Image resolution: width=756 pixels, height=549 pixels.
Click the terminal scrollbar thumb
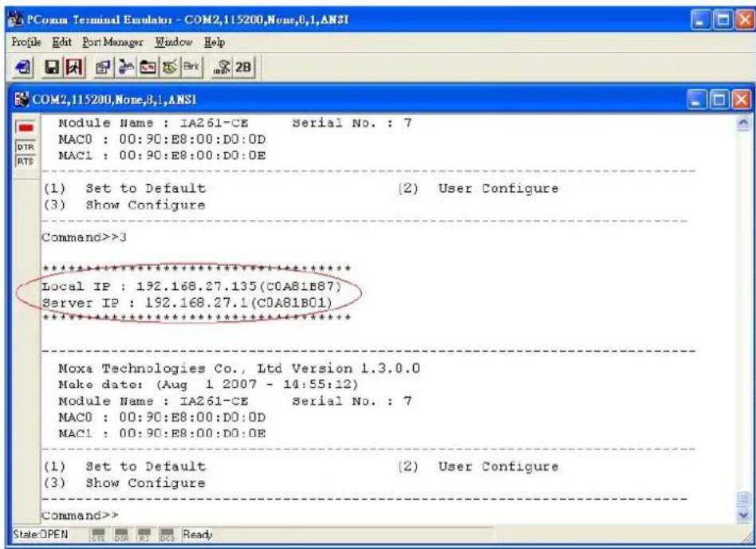pos(743,499)
